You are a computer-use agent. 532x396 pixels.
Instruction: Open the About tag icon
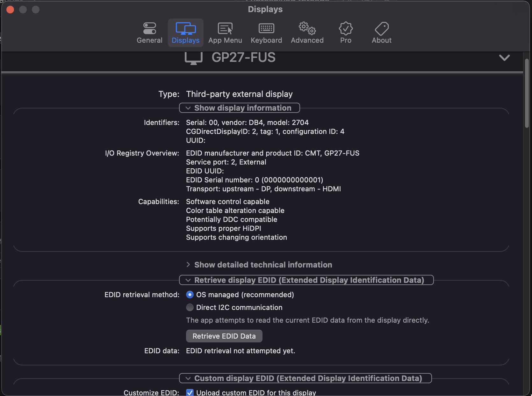click(381, 28)
